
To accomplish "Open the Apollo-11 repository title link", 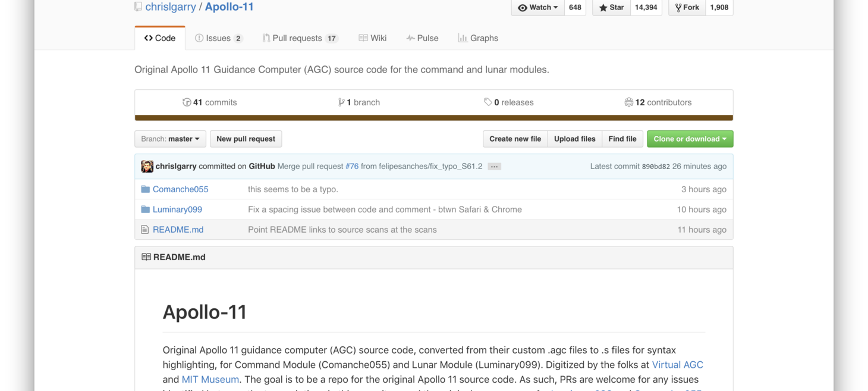I will (x=229, y=7).
